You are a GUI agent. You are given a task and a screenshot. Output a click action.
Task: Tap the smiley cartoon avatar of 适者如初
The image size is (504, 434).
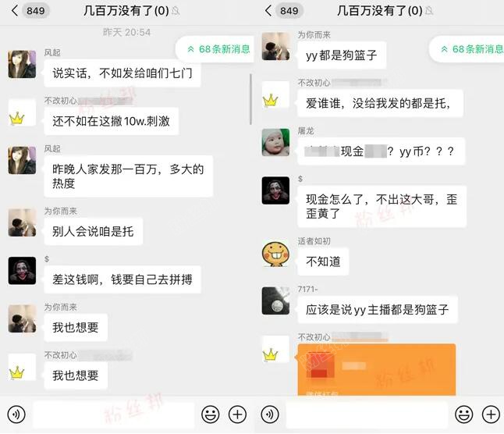click(x=275, y=254)
